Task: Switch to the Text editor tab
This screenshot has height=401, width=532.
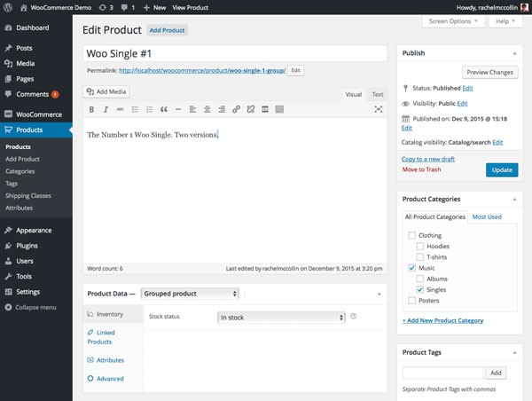Action: 378,95
